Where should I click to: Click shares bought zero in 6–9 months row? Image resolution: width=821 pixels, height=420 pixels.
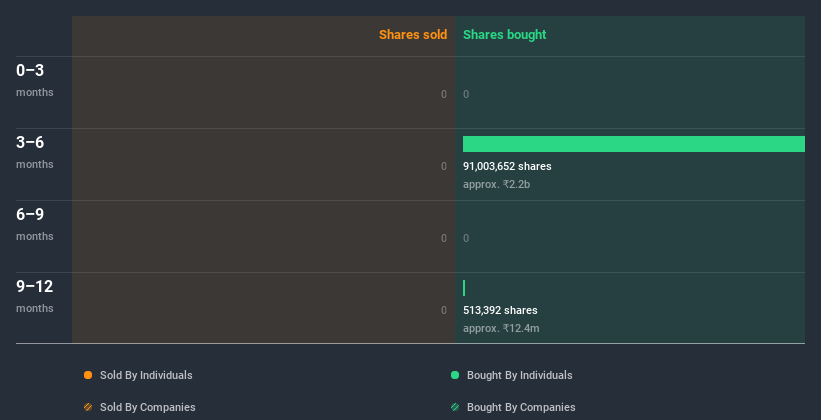click(466, 238)
